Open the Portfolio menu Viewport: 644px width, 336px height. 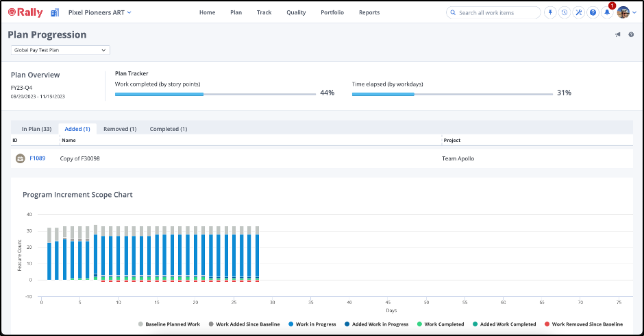pos(332,12)
